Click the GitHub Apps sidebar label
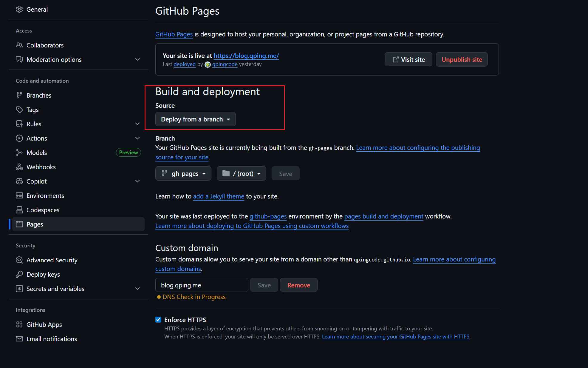The height and width of the screenshot is (368, 588). coord(44,324)
